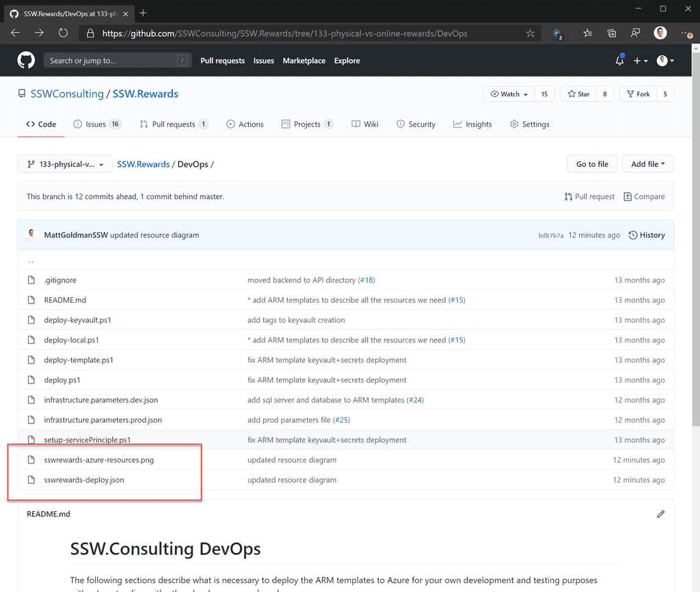Open the Marketplace menu item
The image size is (700, 592).
304,60
